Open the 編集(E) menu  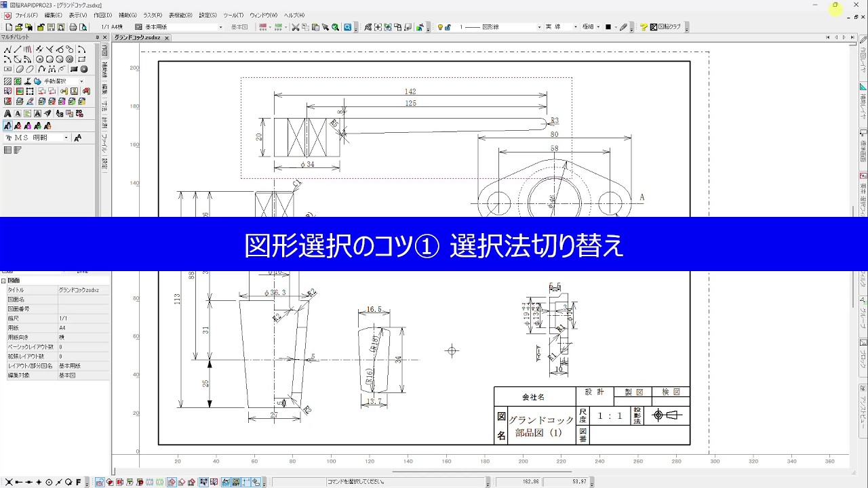coord(53,15)
